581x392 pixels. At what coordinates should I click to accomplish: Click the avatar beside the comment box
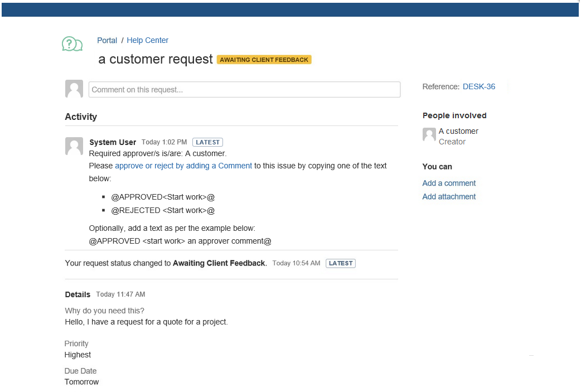(74, 89)
